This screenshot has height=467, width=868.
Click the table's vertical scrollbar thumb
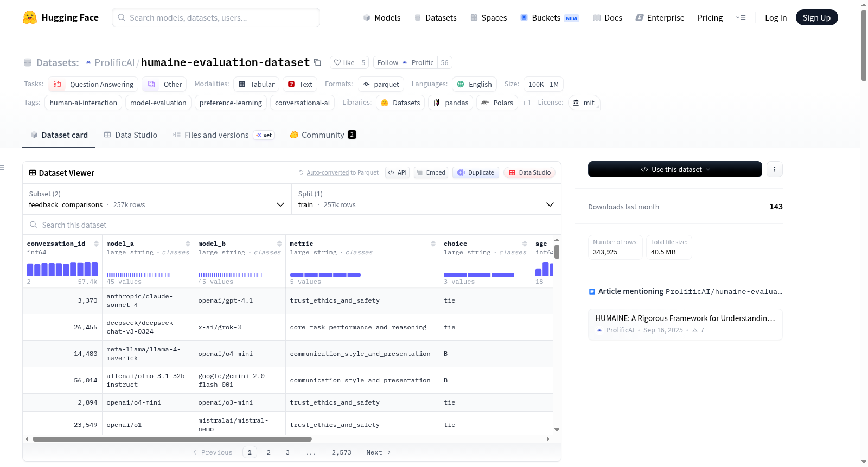coord(557,252)
